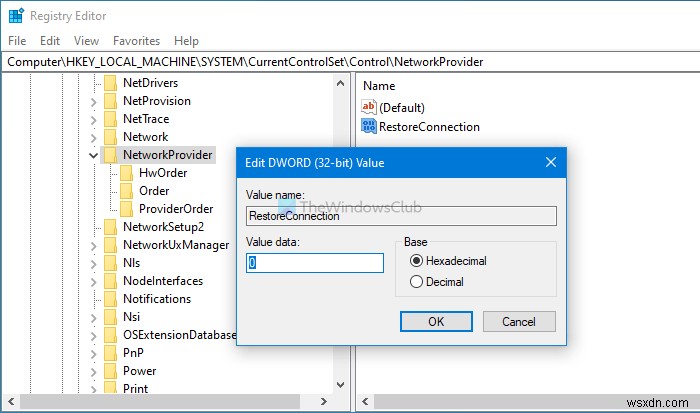Collapse the NetworkProvider tree node
The height and width of the screenshot is (413, 700).
[93, 155]
